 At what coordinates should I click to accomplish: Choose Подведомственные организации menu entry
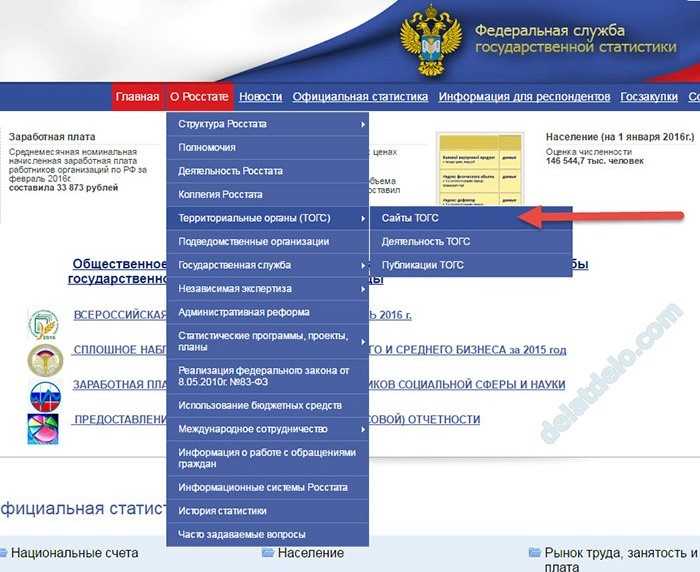point(267,242)
